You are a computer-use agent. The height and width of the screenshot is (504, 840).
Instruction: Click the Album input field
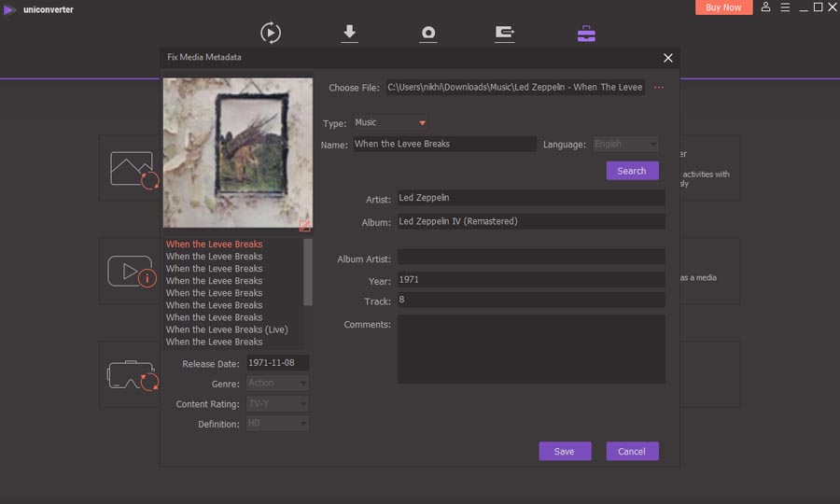[x=531, y=221]
